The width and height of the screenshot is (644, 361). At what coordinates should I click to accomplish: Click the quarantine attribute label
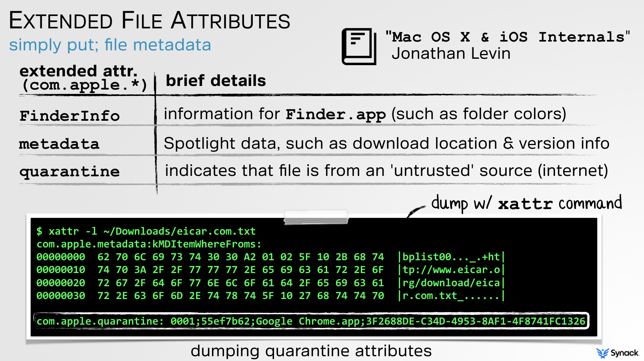click(69, 171)
